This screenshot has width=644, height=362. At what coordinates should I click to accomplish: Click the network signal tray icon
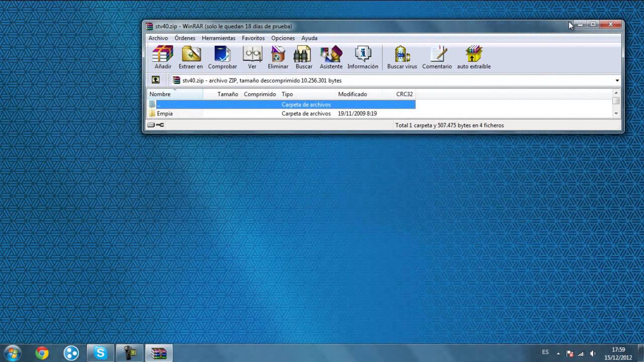point(581,353)
